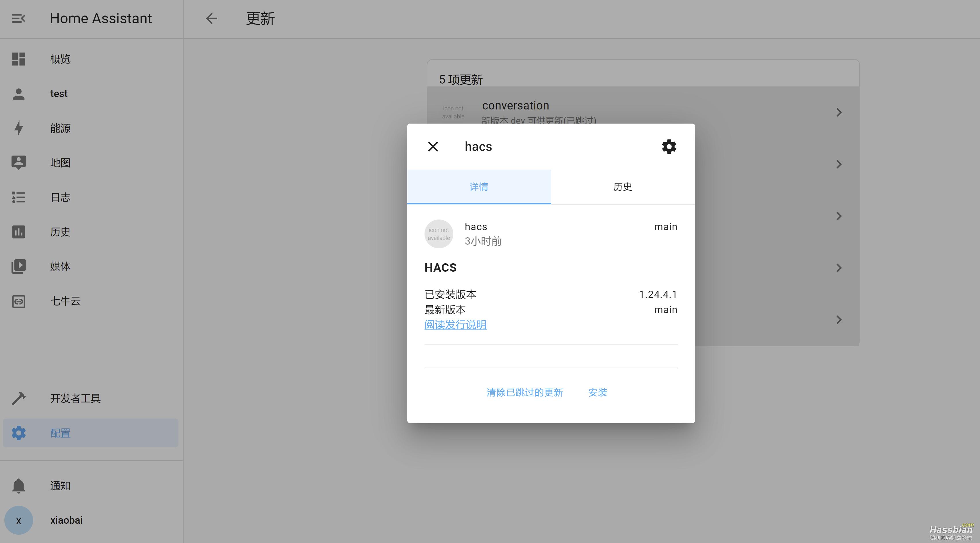Expand the second update row chevron
The width and height of the screenshot is (980, 543).
[839, 164]
